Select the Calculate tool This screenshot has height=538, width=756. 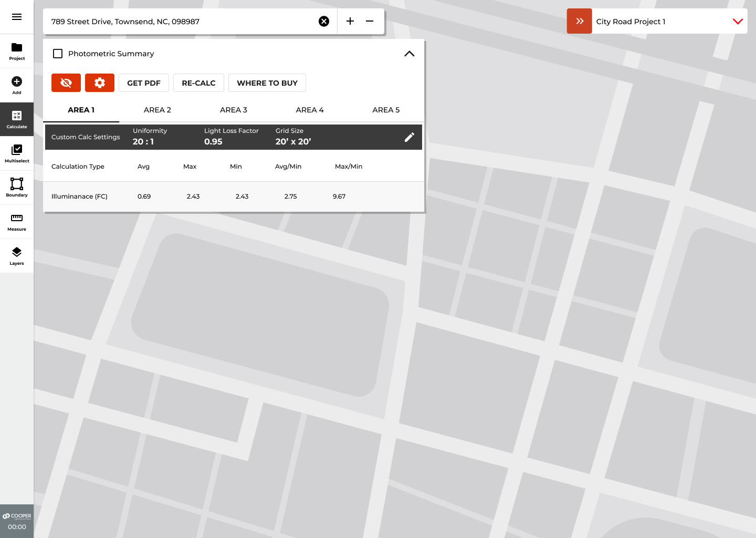(x=17, y=119)
